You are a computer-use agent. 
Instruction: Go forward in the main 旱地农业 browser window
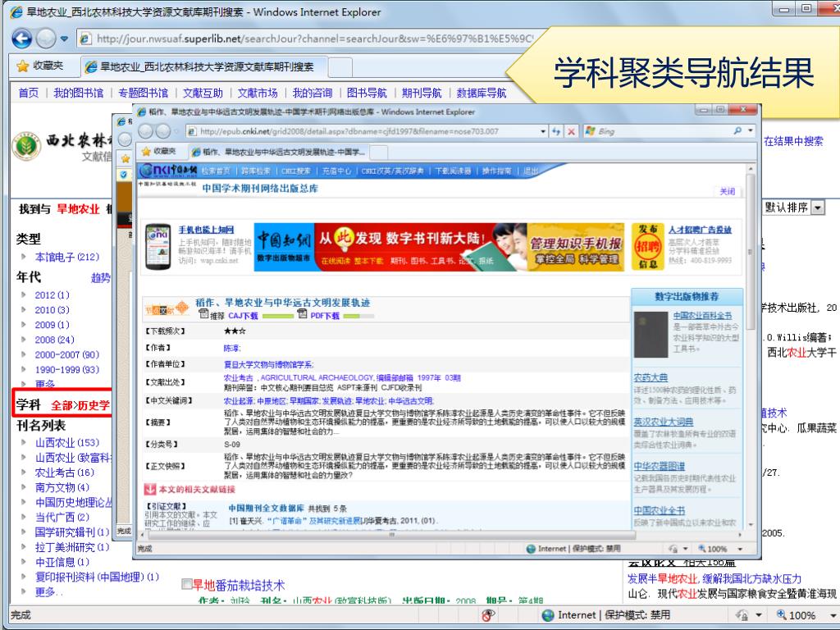tap(46, 39)
